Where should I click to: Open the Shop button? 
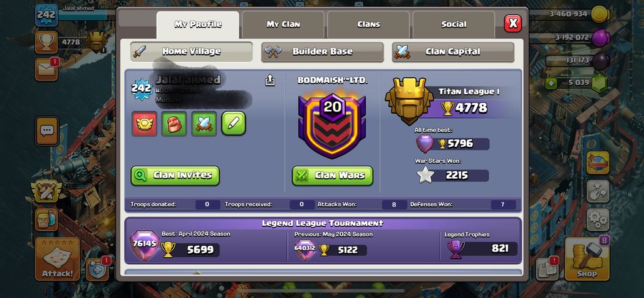click(x=587, y=259)
